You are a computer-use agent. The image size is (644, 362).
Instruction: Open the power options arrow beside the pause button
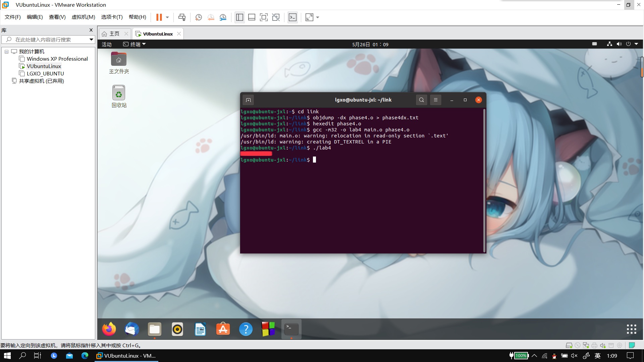click(167, 17)
